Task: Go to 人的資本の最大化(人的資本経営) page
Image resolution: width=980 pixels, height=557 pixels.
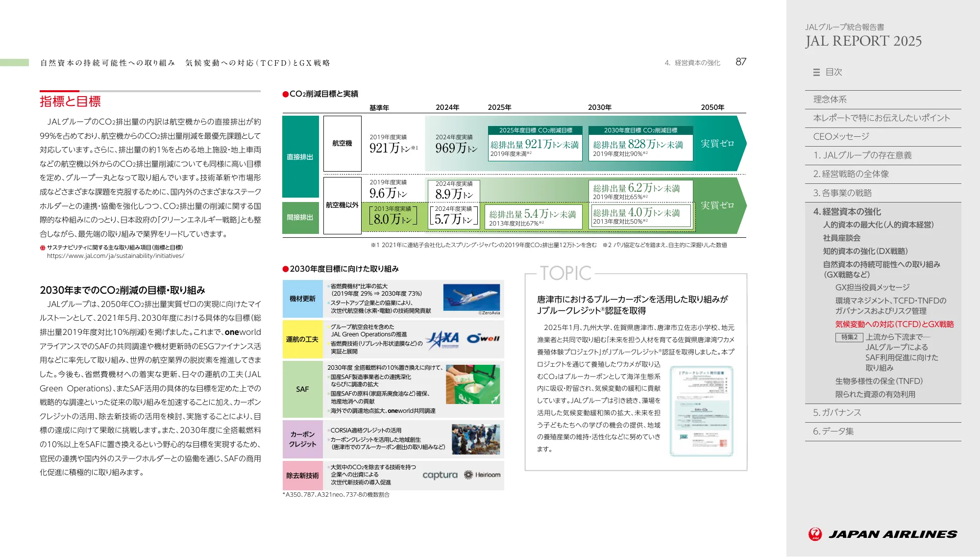Action: [879, 225]
